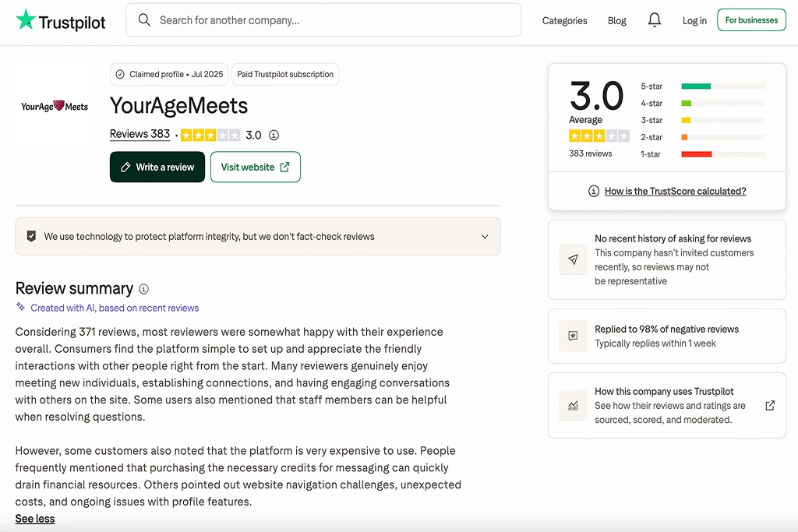Image resolution: width=798 pixels, height=532 pixels.
Task: Click the star rating image under company name
Action: (x=210, y=135)
